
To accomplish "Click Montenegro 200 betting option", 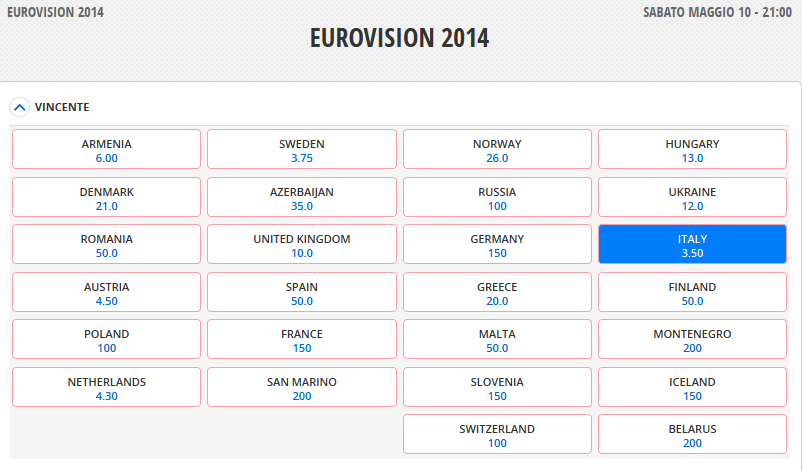I will 692,340.
